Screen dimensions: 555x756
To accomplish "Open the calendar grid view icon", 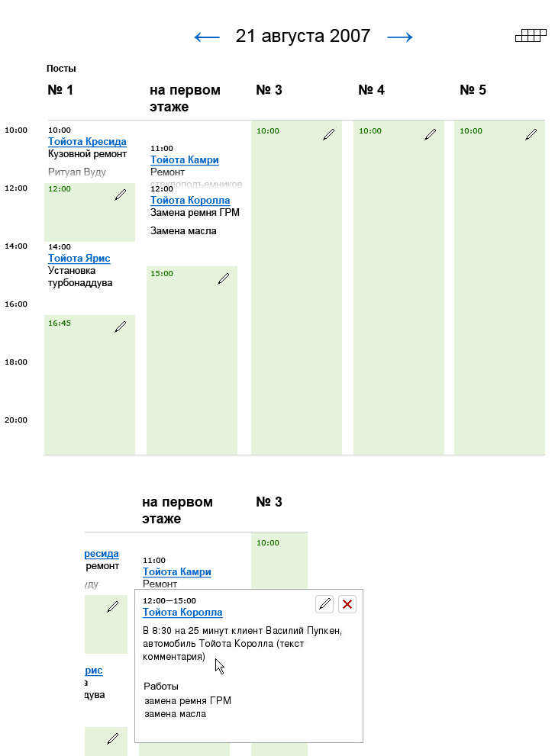I will tap(531, 35).
